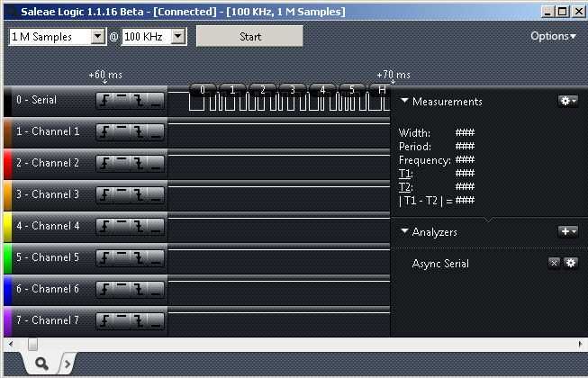Set falling edge trigger on Channel 5

point(140,257)
